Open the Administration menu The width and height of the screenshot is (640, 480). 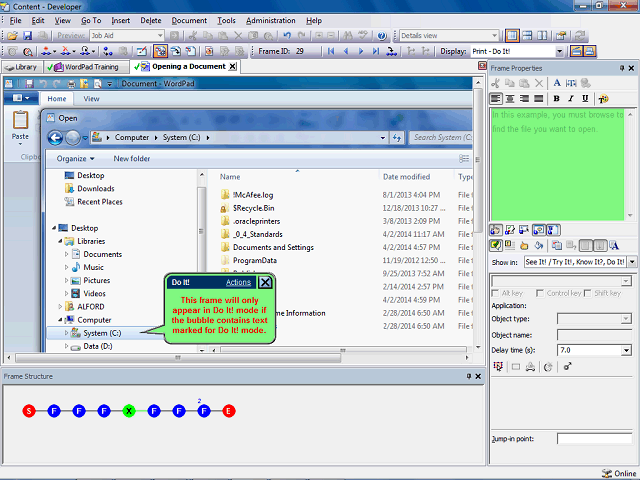271,20
